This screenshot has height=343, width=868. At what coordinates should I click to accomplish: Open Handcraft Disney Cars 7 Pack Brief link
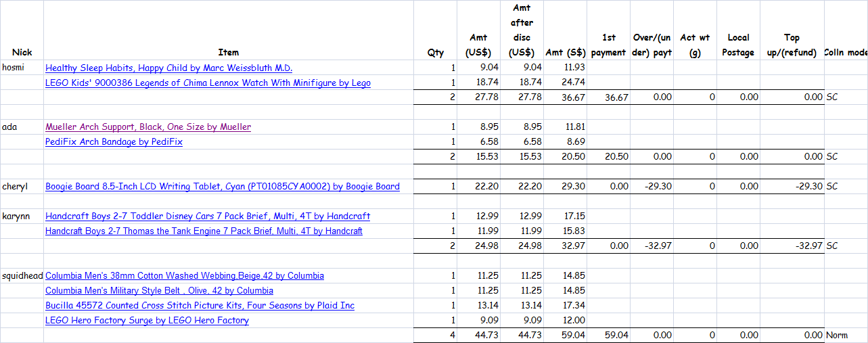pos(208,216)
